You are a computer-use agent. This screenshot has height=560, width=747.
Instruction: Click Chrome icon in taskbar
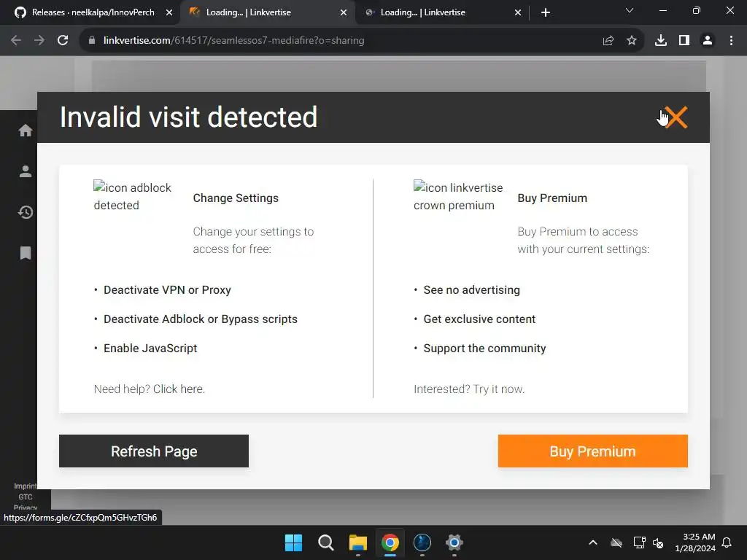click(390, 542)
